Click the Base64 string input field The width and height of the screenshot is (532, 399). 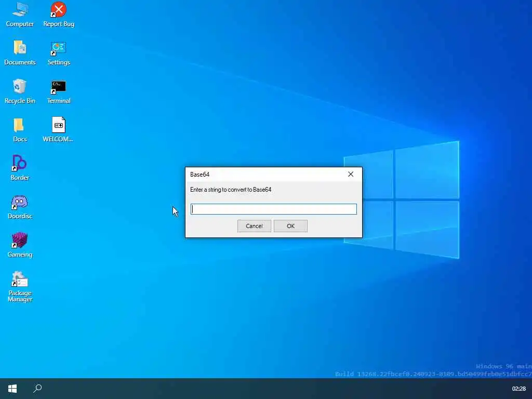point(273,209)
